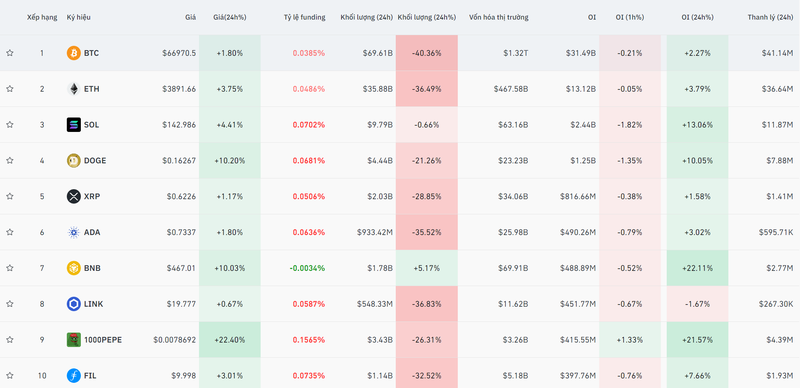Click the XRP logo icon
The width and height of the screenshot is (800, 388).
click(73, 197)
